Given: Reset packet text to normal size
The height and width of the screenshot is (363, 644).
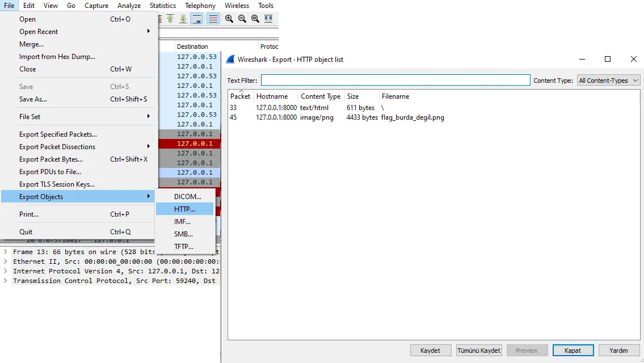Looking at the screenshot, I should point(255,19).
